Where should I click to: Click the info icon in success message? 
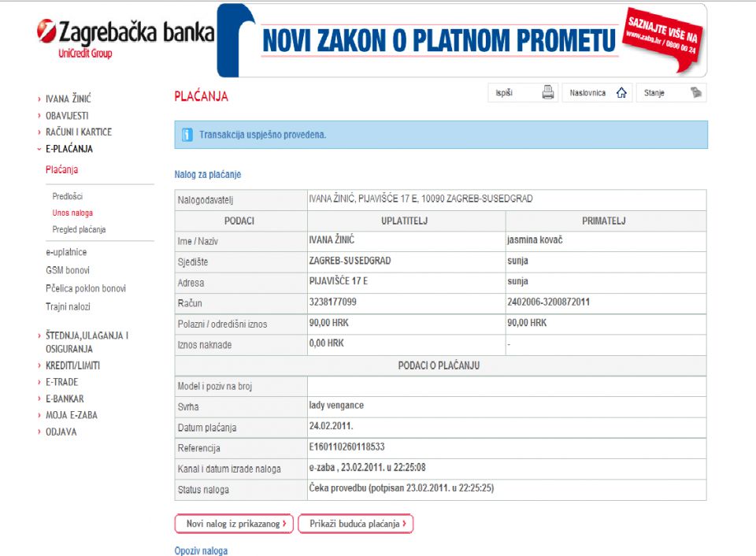[187, 135]
